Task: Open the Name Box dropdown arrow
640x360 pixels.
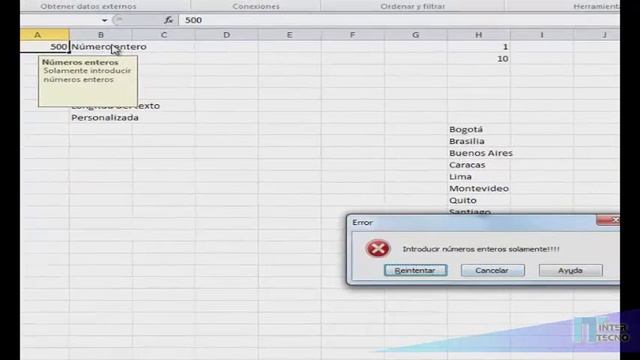Action: (104, 20)
